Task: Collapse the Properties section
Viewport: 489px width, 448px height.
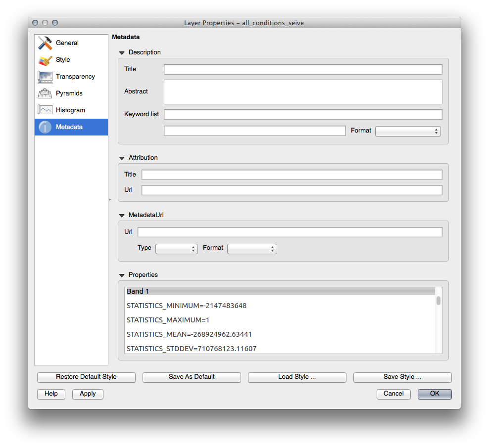Action: [x=122, y=275]
